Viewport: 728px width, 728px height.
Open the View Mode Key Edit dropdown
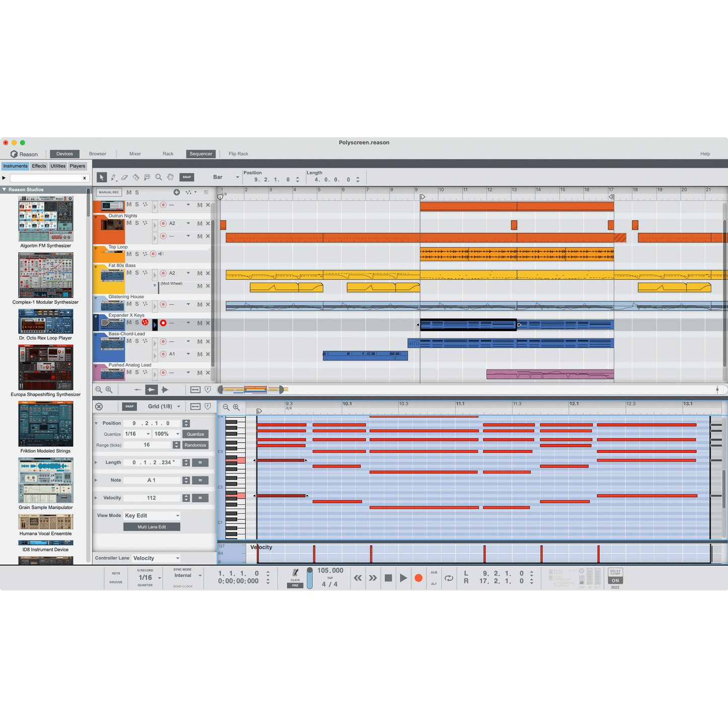[x=151, y=515]
